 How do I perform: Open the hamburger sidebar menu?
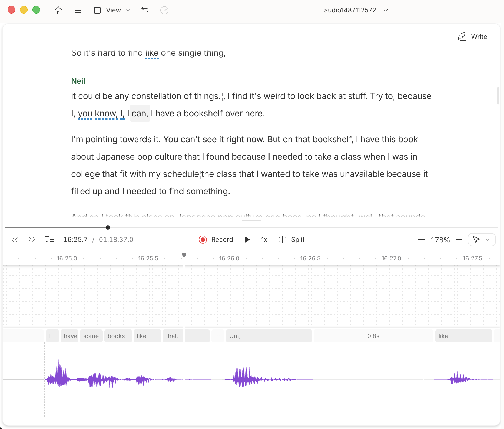[78, 10]
